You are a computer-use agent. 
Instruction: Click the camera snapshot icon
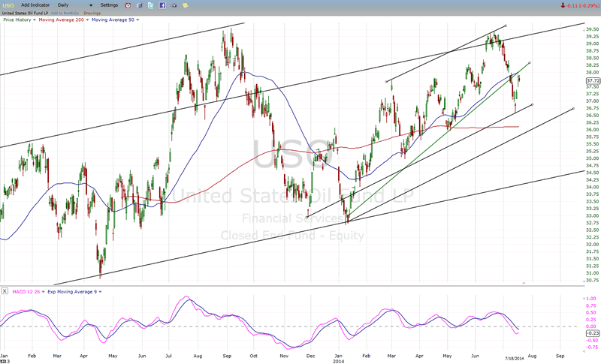tap(174, 5)
